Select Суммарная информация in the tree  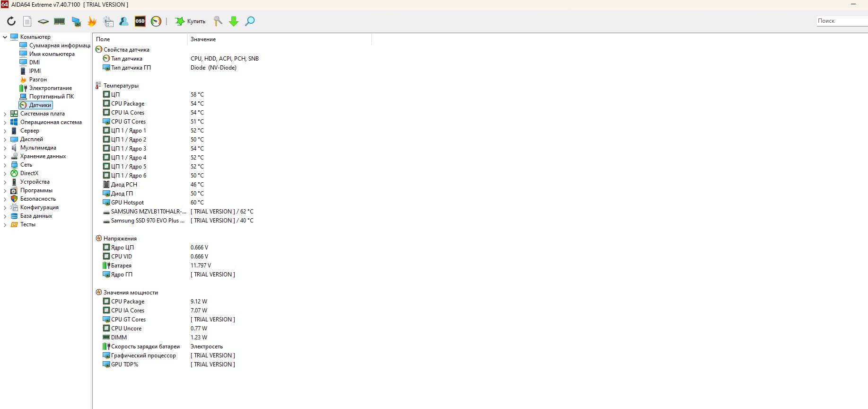[x=60, y=45]
